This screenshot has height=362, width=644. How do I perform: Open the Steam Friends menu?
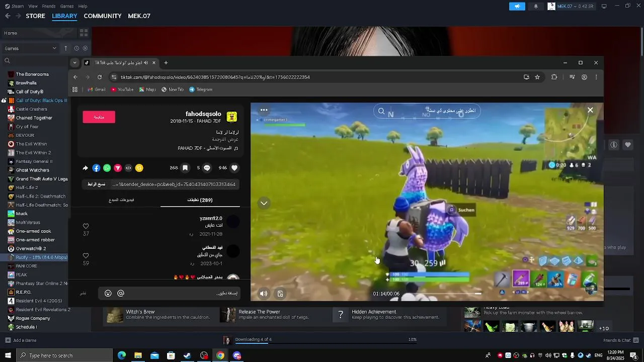point(49,6)
